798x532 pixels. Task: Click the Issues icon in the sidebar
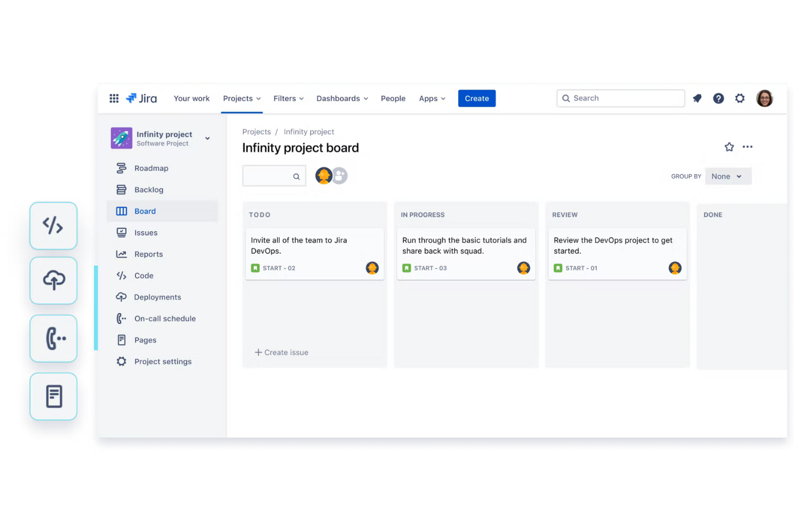(x=121, y=232)
